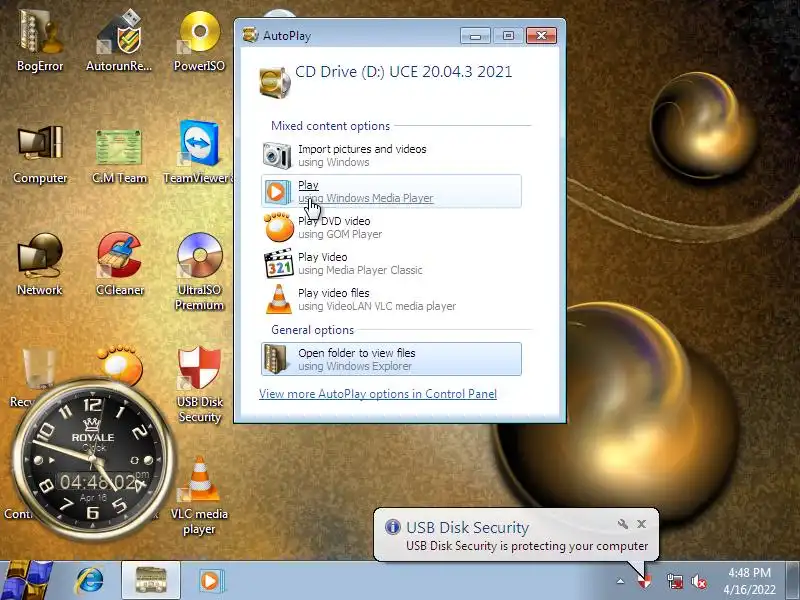Open the Windows Start button
Image resolution: width=800 pixels, height=600 pixels.
[27, 581]
